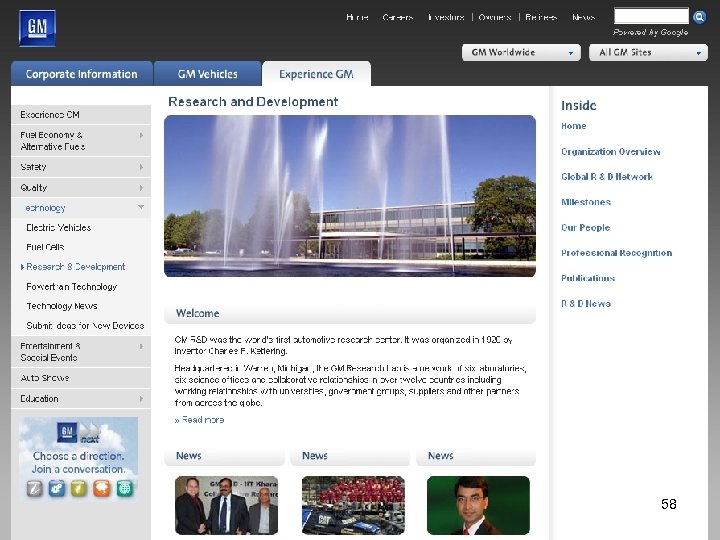The width and height of the screenshot is (720, 540).
Task: Click the GM logo in the header
Action: point(37,28)
